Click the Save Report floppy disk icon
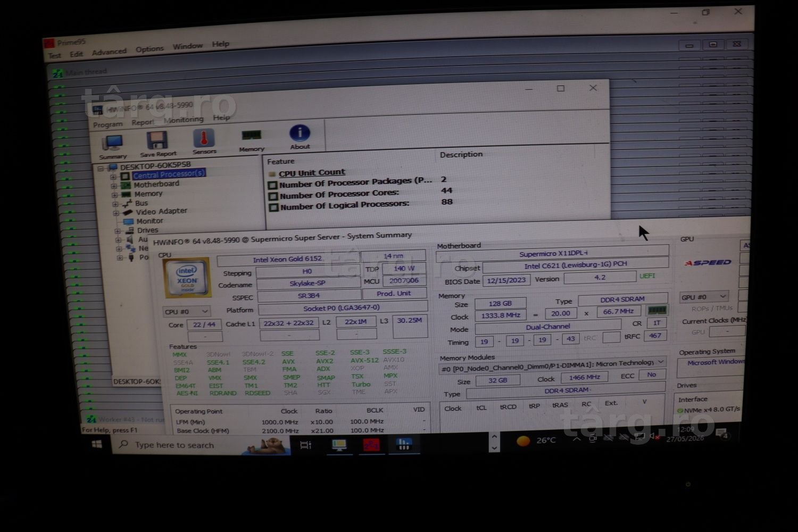 [157, 141]
